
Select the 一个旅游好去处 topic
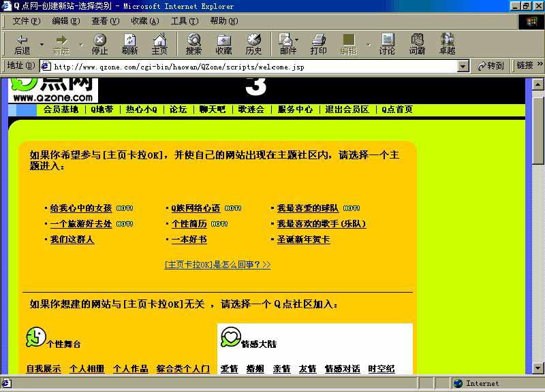pyautogui.click(x=81, y=224)
